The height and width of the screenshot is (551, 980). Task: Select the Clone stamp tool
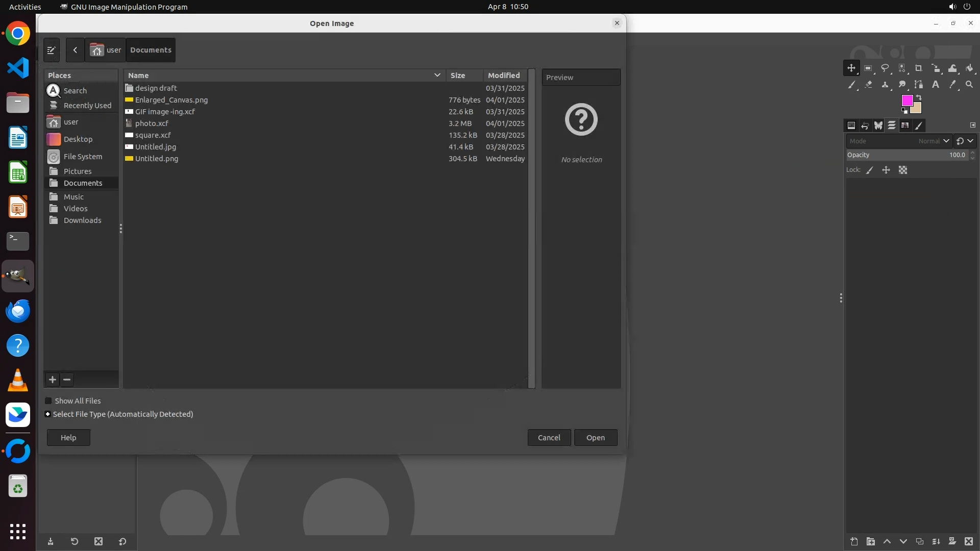(x=885, y=85)
